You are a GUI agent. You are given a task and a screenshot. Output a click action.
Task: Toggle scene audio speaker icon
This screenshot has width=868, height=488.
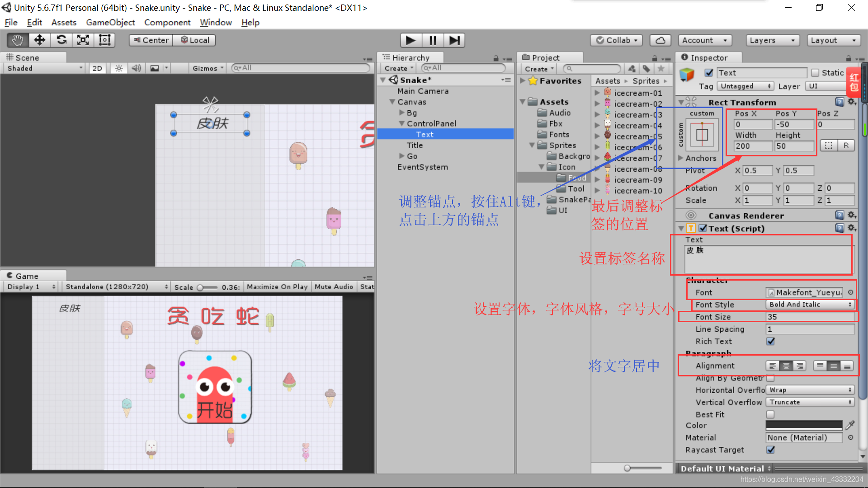pyautogui.click(x=136, y=68)
